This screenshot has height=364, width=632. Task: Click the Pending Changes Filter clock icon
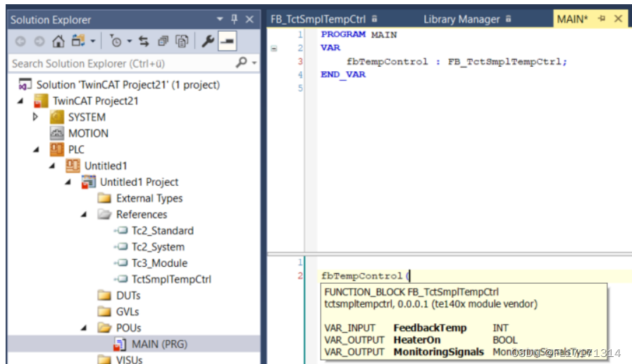tap(116, 41)
